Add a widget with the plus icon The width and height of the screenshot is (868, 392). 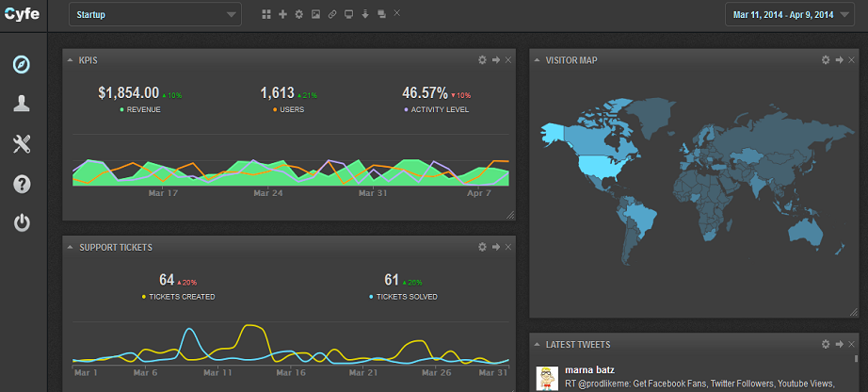tap(282, 14)
